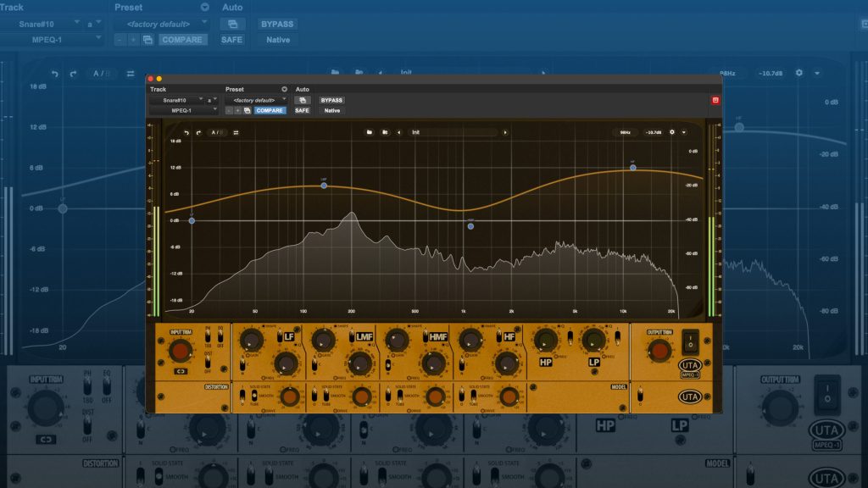Image resolution: width=868 pixels, height=488 pixels.
Task: Adjust the LF distortion drive knob
Action: click(x=289, y=396)
